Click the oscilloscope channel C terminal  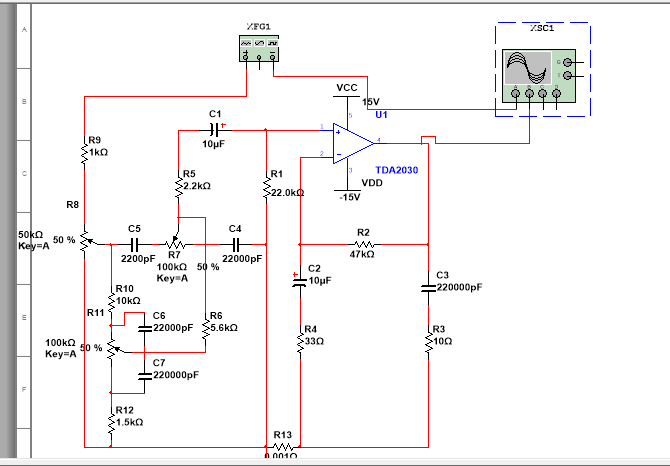pos(542,94)
